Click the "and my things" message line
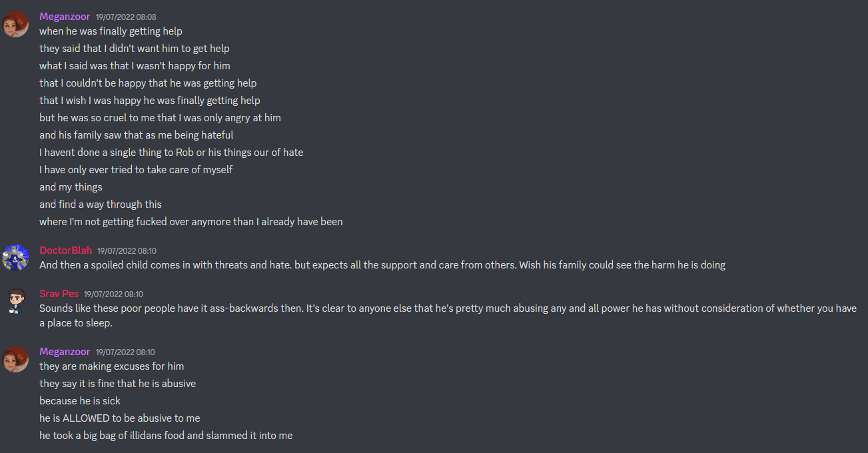The width and height of the screenshot is (868, 453). pyautogui.click(x=71, y=187)
